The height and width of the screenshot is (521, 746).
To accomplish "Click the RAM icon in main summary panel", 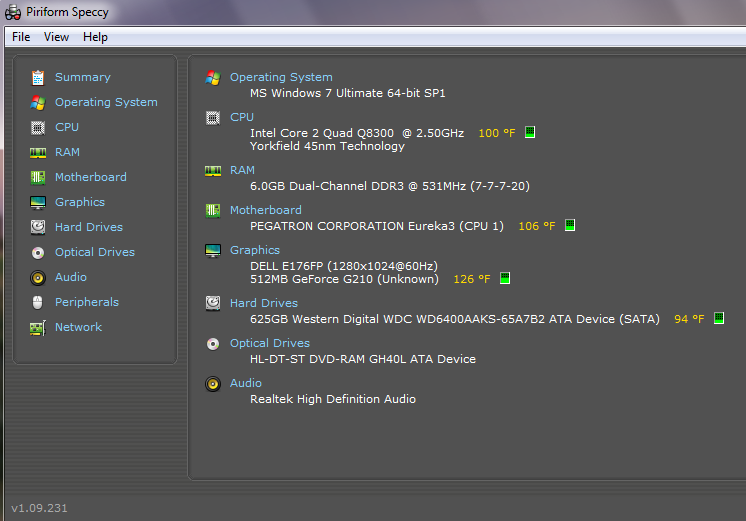I will click(x=213, y=171).
